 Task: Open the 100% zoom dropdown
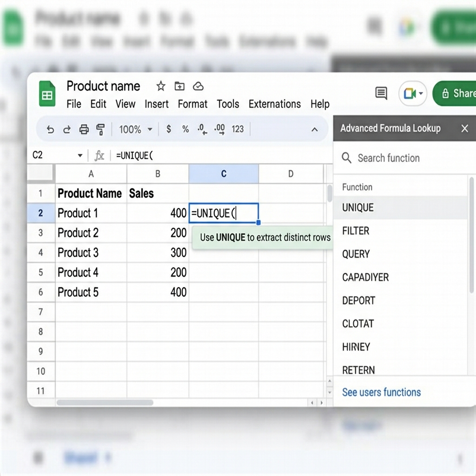tap(135, 130)
